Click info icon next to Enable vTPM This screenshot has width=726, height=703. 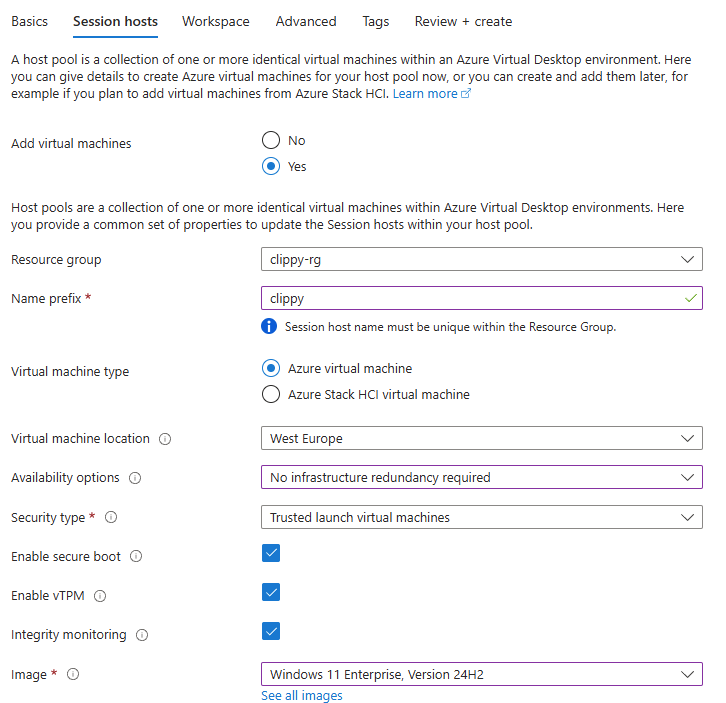(x=100, y=596)
